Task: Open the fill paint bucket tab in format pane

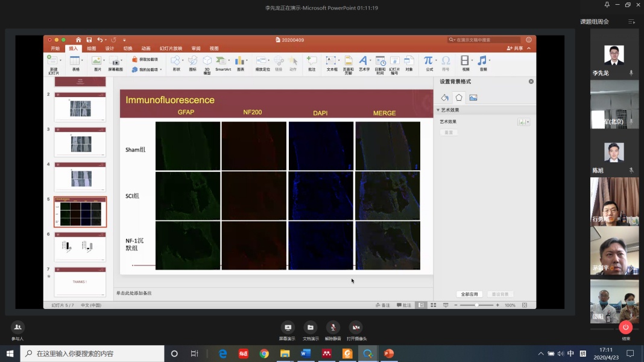Action: click(444, 98)
